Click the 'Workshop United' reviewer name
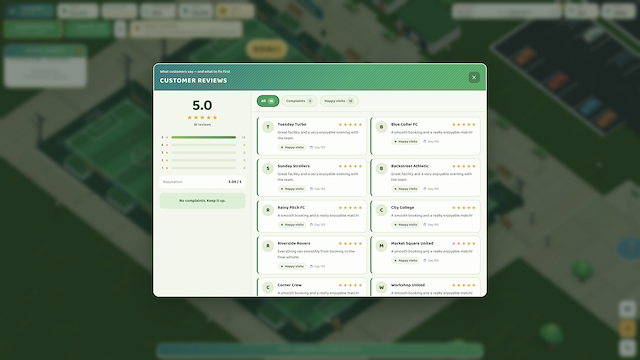640x360 pixels. (x=408, y=285)
